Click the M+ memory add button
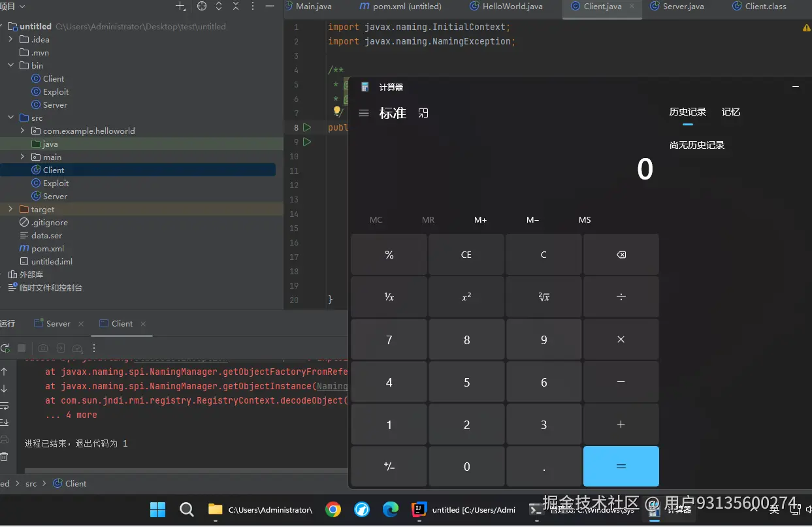 480,220
